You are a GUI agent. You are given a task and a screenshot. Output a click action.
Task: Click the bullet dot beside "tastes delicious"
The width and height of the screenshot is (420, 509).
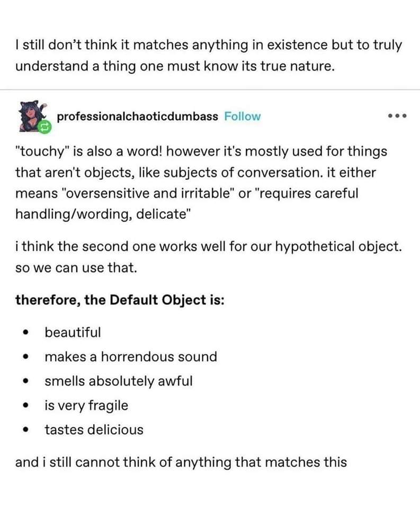26,430
